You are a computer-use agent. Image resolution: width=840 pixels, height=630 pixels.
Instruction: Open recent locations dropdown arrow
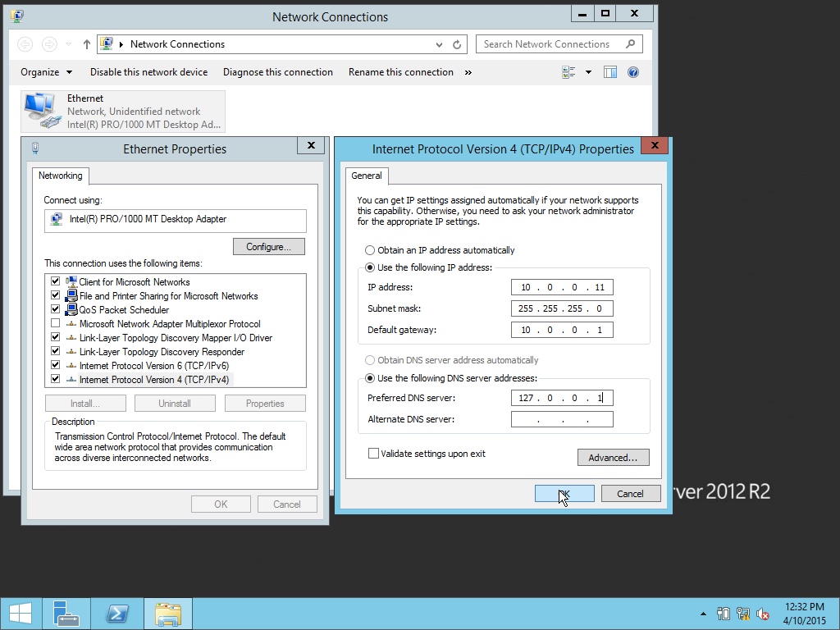(x=68, y=44)
